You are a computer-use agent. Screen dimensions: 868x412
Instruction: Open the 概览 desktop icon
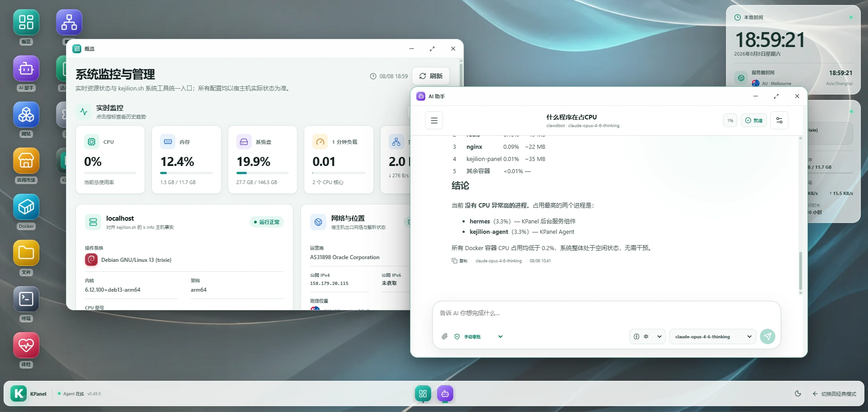pos(26,23)
